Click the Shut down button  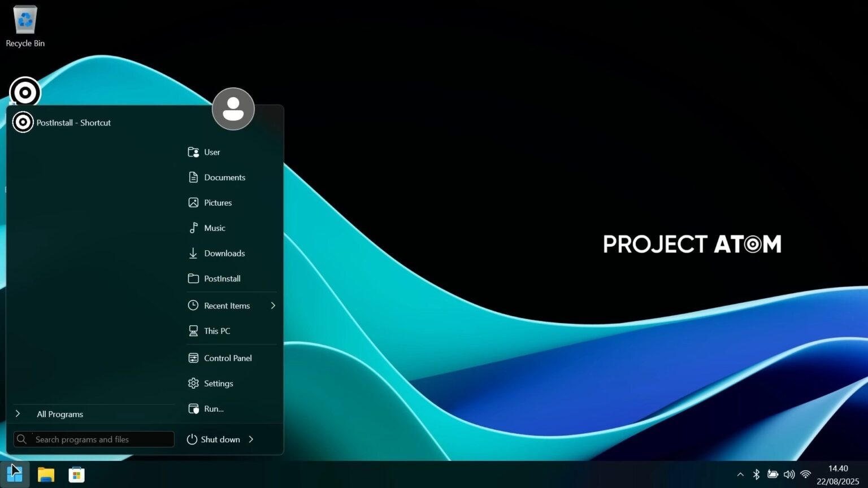point(220,439)
